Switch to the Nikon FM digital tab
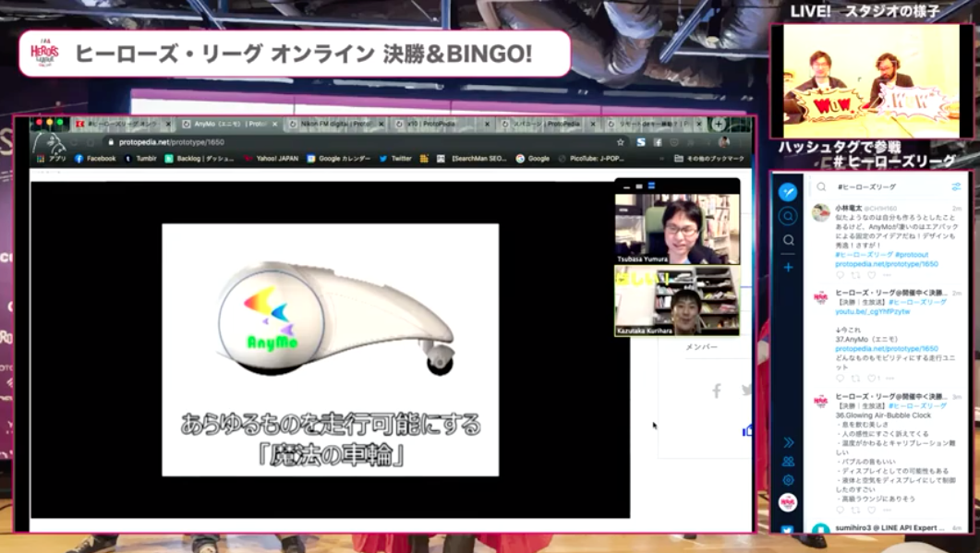980x553 pixels. coord(336,124)
